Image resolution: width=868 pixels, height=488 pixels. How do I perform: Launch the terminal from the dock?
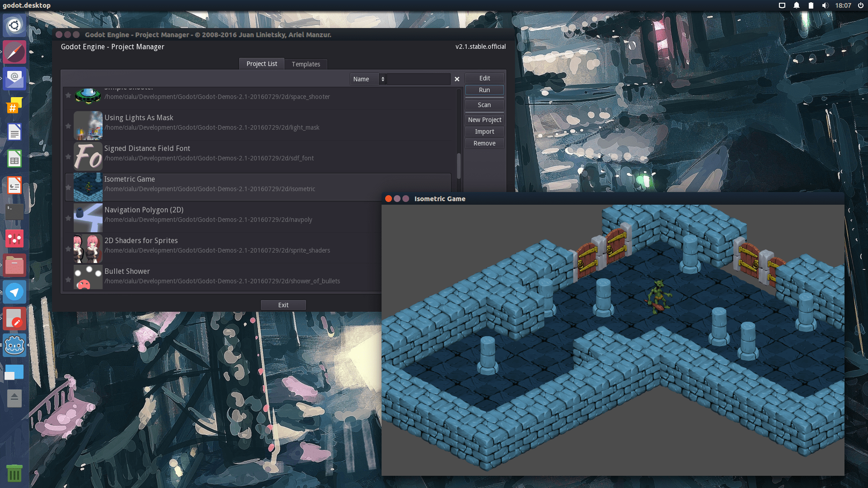14,211
